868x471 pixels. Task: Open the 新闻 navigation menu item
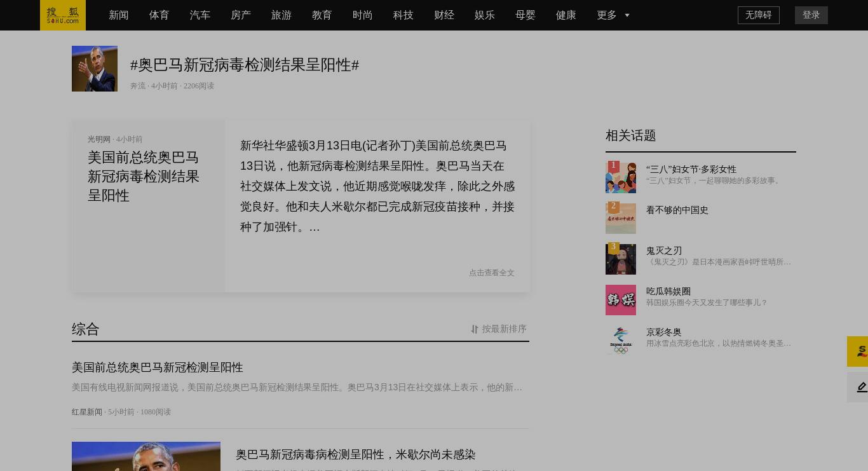(x=119, y=15)
